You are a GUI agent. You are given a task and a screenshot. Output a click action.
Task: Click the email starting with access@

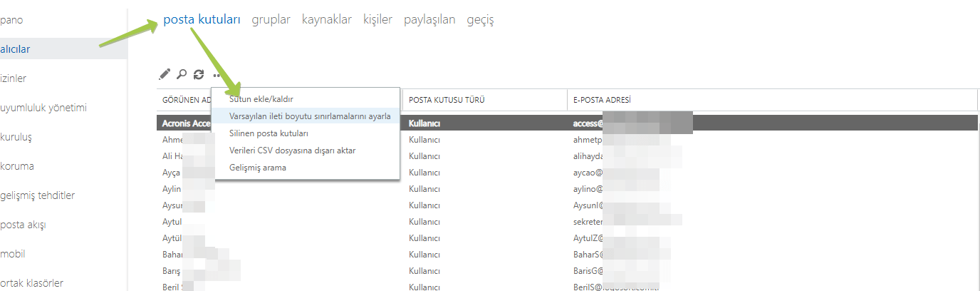point(588,123)
